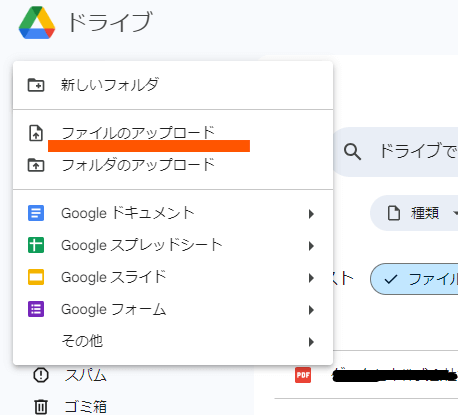458x415 pixels.
Task: Open スパム in the sidebar
Action: [85, 375]
